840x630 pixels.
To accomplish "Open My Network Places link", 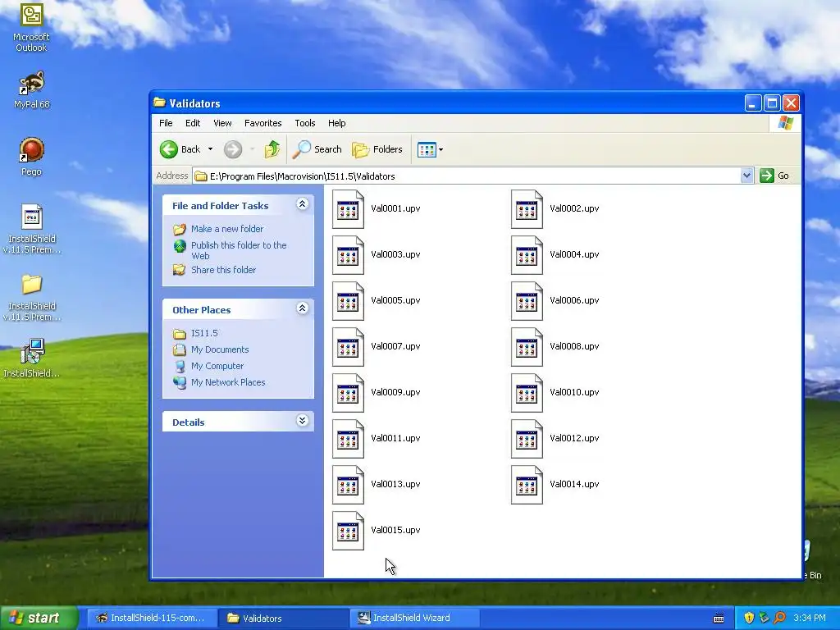I will click(x=228, y=382).
